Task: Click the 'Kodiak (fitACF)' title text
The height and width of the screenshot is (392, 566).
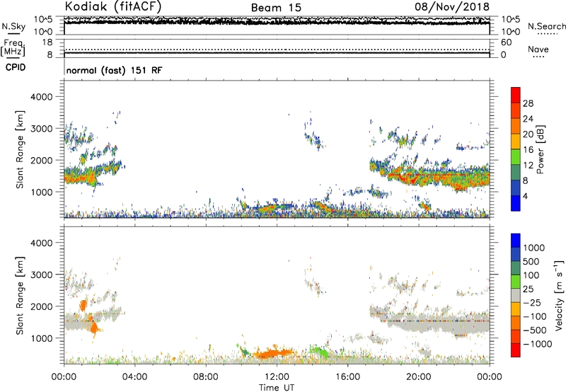Action: (113, 6)
